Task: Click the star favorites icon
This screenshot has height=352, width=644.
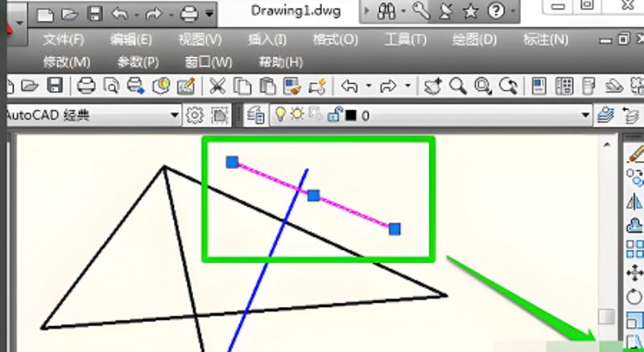Action: [x=471, y=12]
